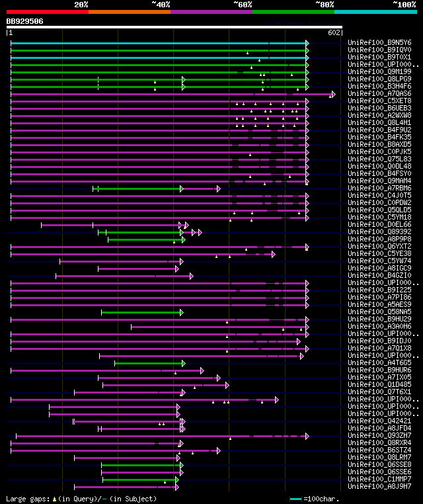
Task: Select the UniRef100_A7PI86 label
Action: click(379, 298)
